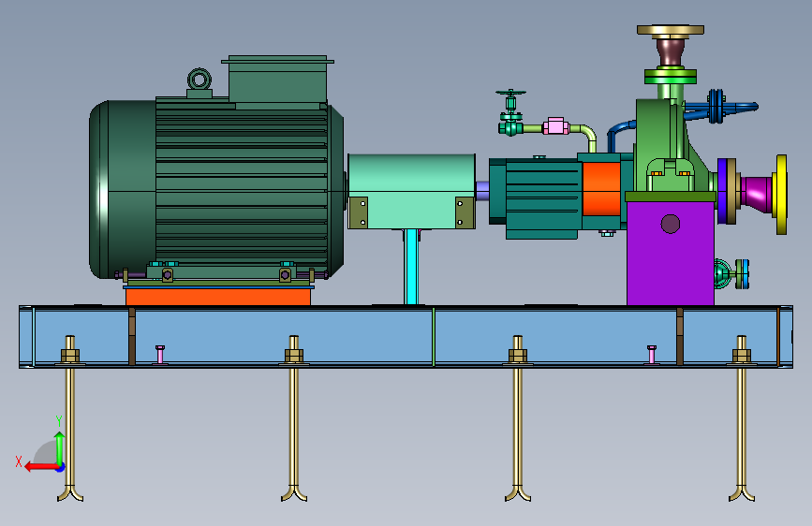Screen dimensions: 812x526
Task: Select the light green coupling guard
Action: (412, 191)
